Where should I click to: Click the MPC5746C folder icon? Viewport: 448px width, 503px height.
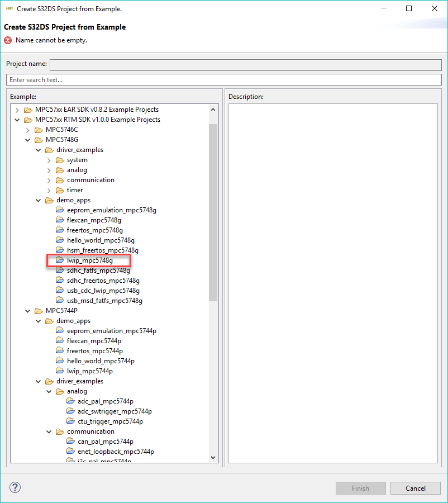(x=39, y=130)
